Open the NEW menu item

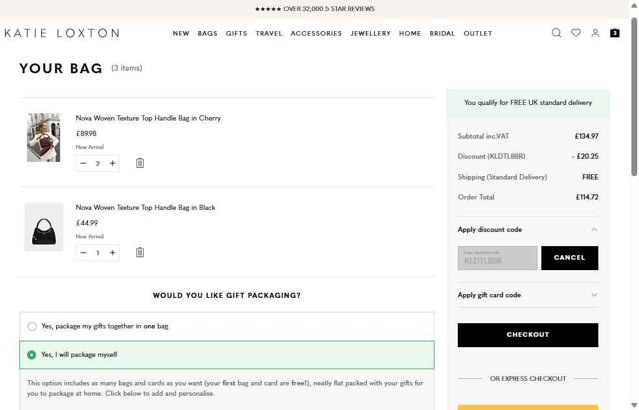[x=181, y=33]
